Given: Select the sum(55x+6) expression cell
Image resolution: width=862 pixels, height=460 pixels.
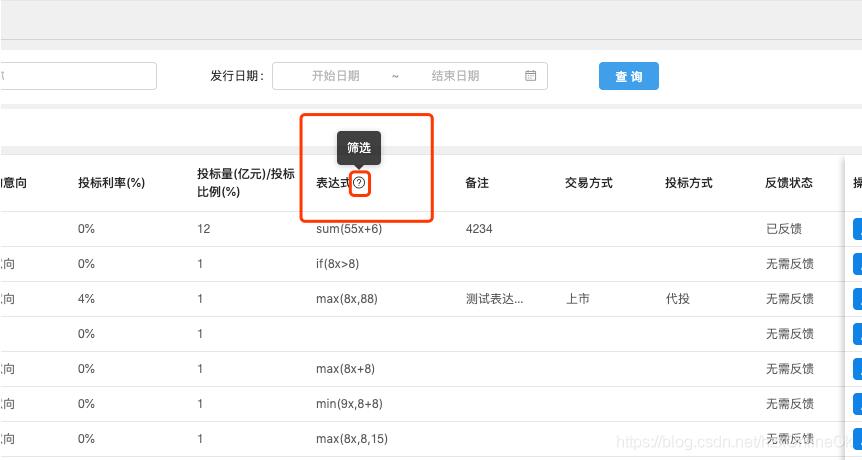Looking at the screenshot, I should [x=349, y=229].
